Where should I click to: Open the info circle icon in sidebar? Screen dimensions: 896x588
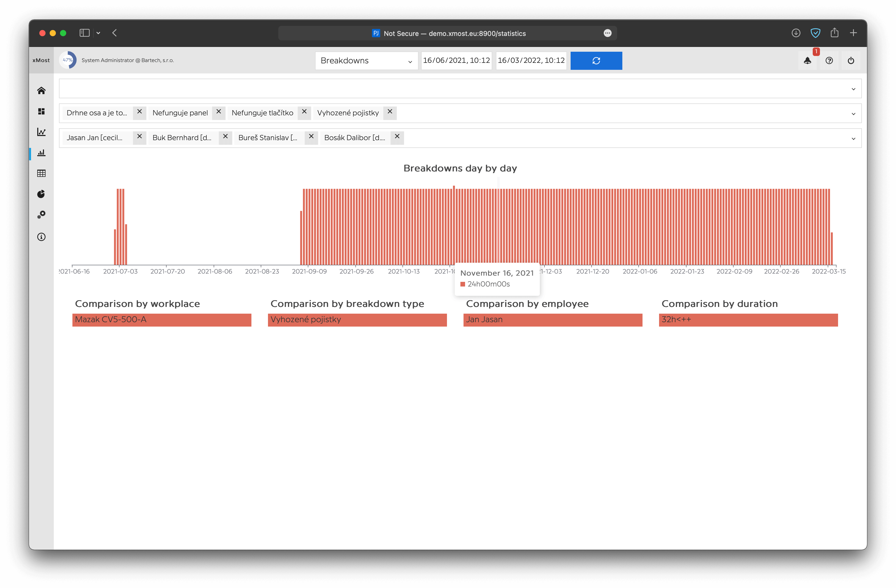(41, 237)
